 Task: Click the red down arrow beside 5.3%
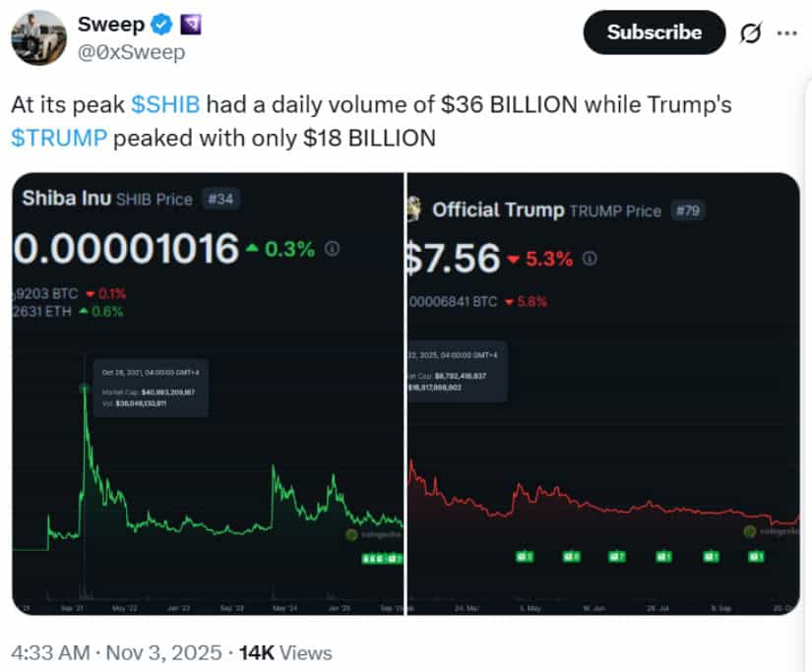tap(515, 259)
